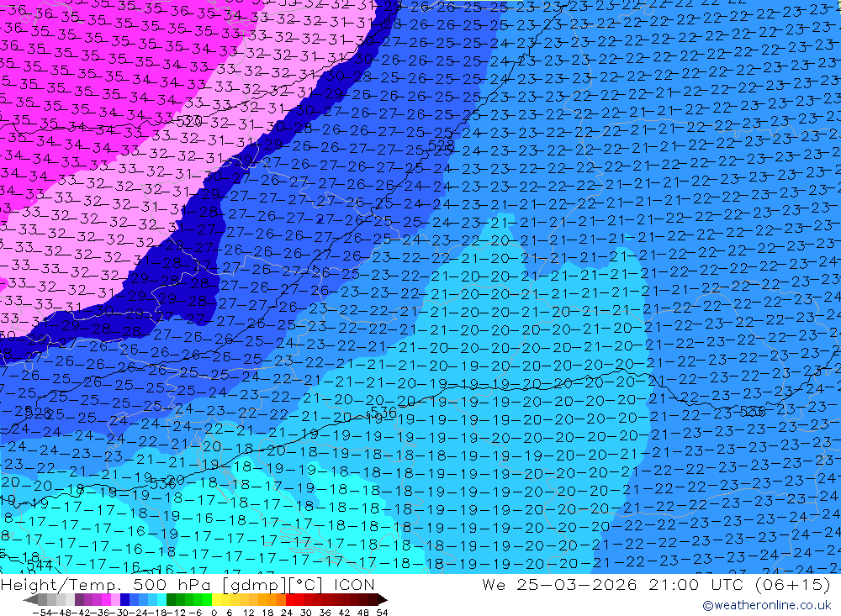Image resolution: width=841 pixels, height=616 pixels.
Task: Click the '54' legend scale value
Action: (382, 613)
